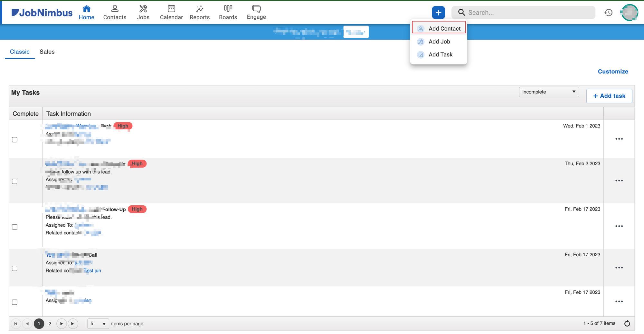Mark the Thu, Feb 2 task complete
Viewport: 644px width, 334px height.
(15, 181)
